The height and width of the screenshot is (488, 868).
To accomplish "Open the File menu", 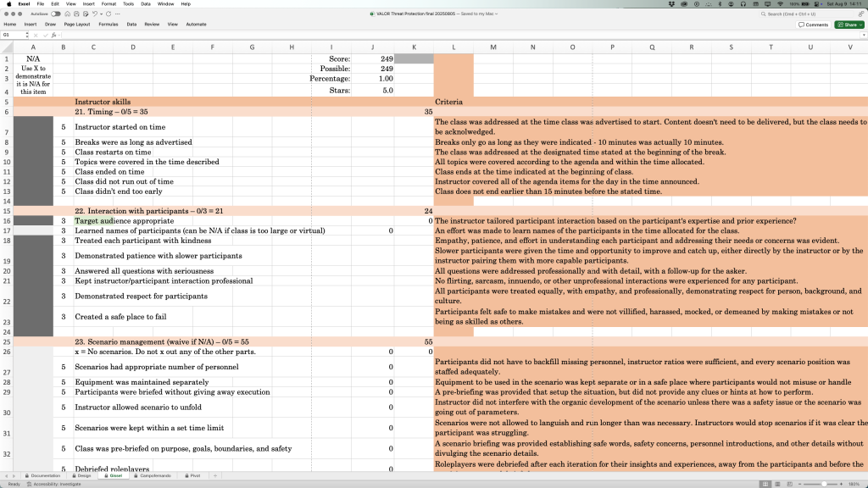I will pyautogui.click(x=41, y=4).
